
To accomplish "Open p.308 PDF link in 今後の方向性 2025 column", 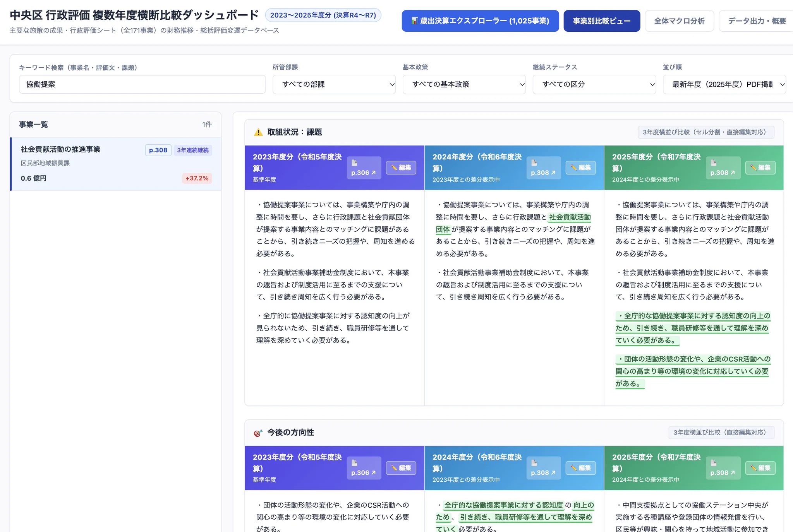I will pos(723,468).
